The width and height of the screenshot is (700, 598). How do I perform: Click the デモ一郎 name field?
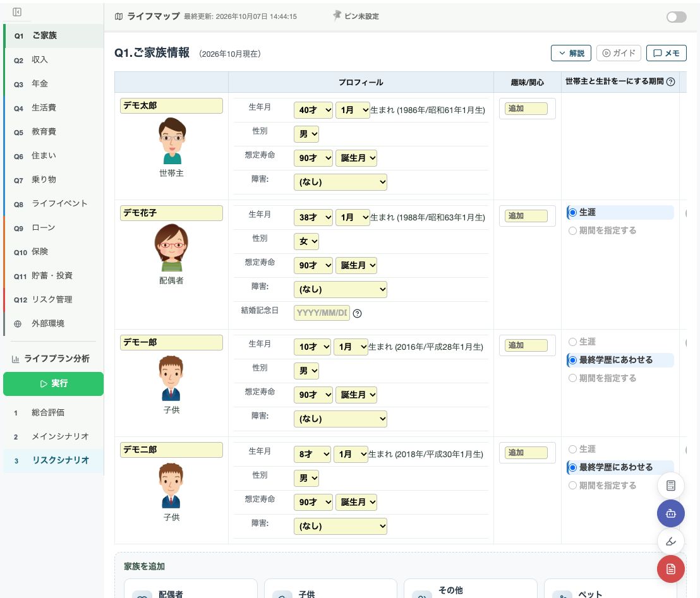pos(171,343)
